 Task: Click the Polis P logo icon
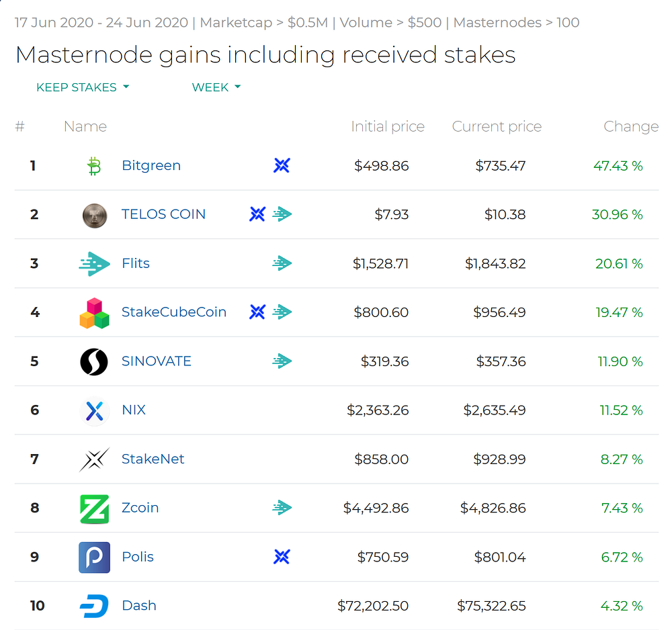(x=94, y=557)
